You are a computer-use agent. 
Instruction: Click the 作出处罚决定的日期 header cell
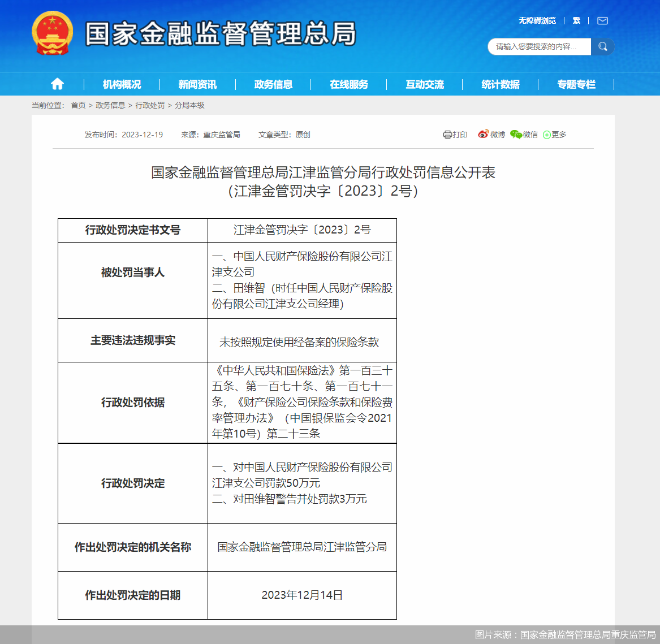[x=132, y=595]
